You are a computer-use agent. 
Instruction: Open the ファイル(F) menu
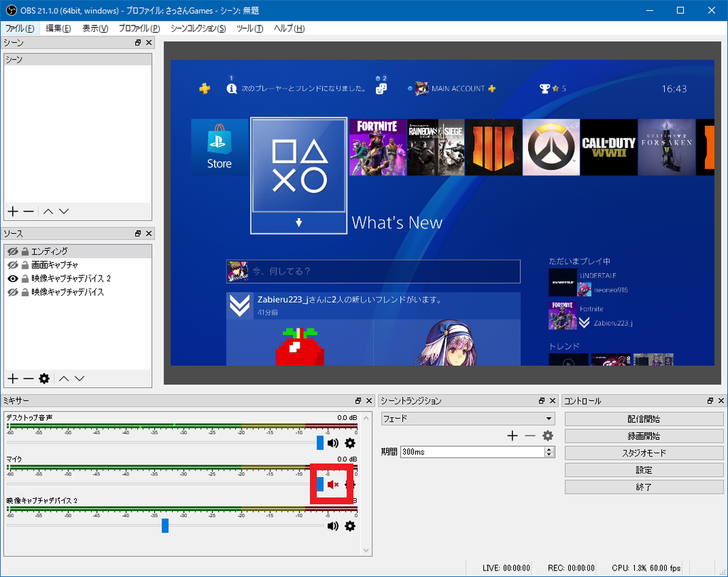pyautogui.click(x=19, y=28)
